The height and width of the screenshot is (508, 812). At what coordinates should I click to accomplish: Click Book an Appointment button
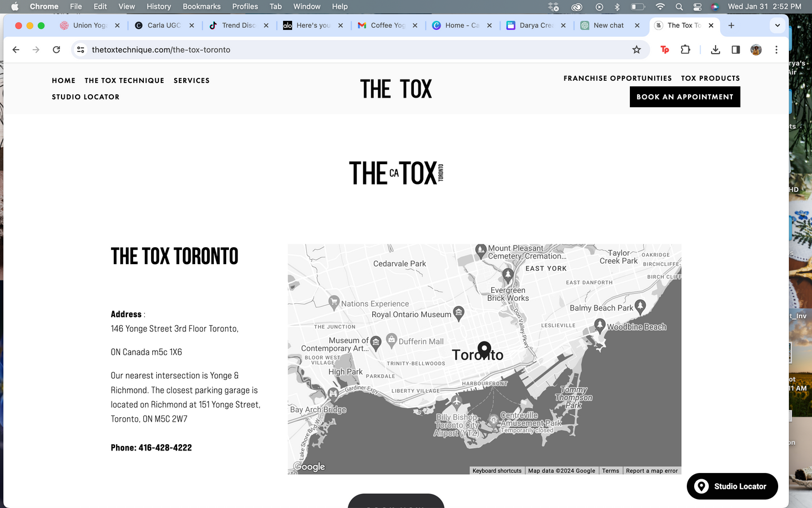click(685, 97)
